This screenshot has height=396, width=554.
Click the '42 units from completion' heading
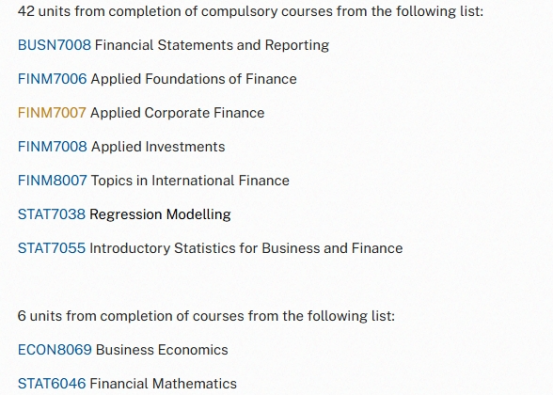point(251,11)
